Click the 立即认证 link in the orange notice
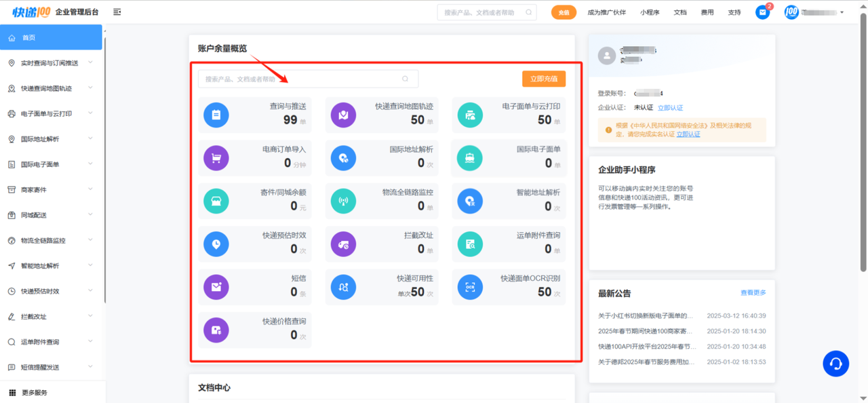Screen dimensions: 868x403 point(688,134)
